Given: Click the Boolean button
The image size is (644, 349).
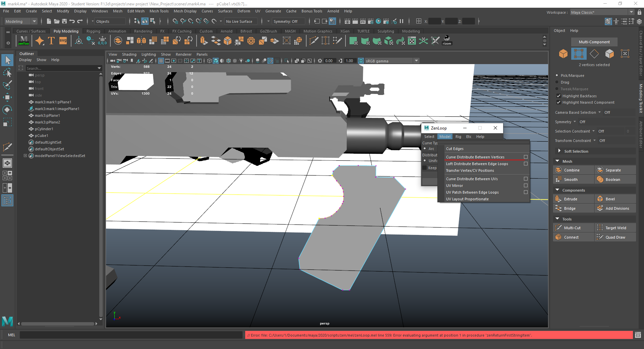Looking at the screenshot, I should click(x=615, y=180).
